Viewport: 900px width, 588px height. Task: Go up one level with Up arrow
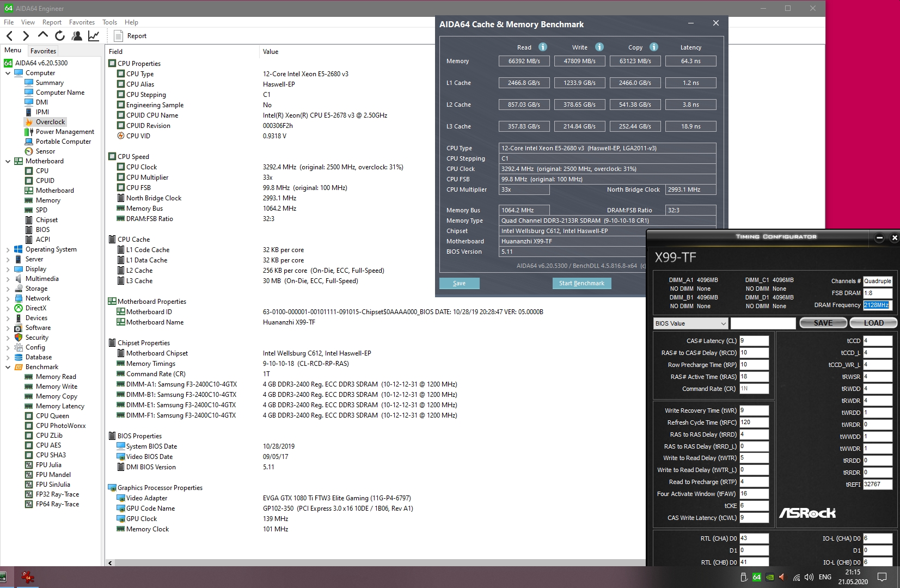[43, 35]
